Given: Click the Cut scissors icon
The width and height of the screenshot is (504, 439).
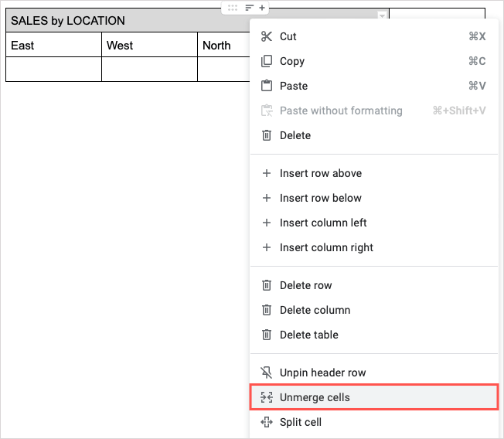Looking at the screenshot, I should 267,36.
